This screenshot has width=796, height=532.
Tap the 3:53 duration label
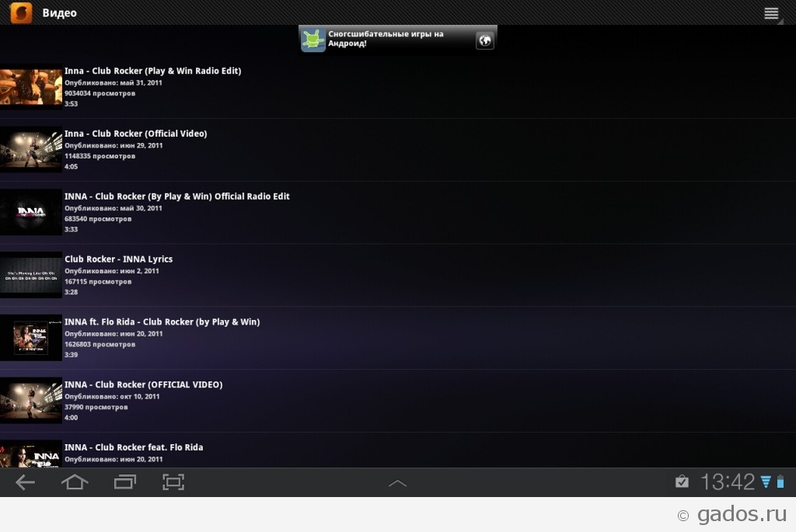pyautogui.click(x=71, y=104)
